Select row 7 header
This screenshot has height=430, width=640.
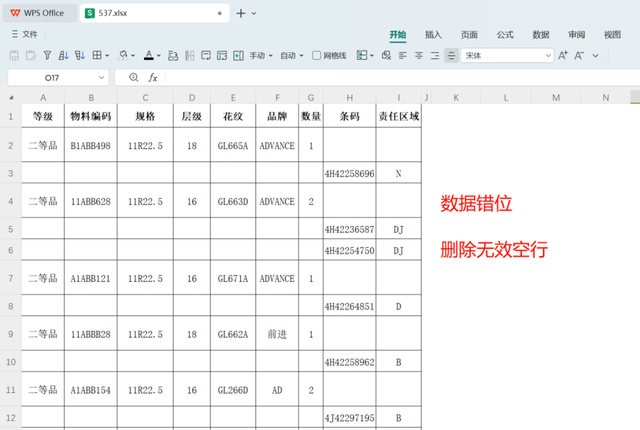tap(11, 278)
